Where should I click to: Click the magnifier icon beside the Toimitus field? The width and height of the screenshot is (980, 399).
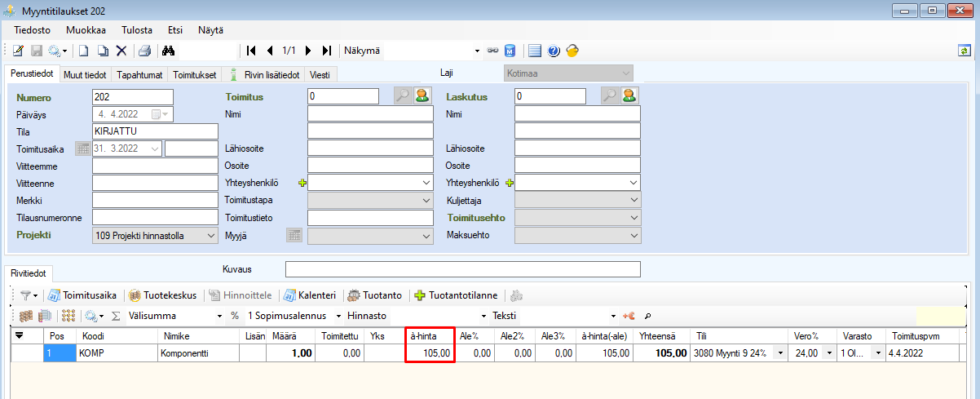click(x=403, y=96)
